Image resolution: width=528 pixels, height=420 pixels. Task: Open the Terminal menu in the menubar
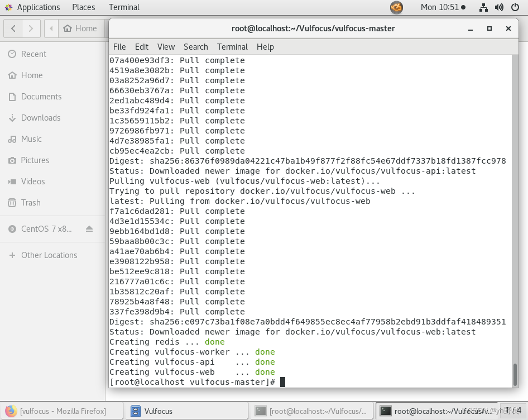click(x=232, y=47)
